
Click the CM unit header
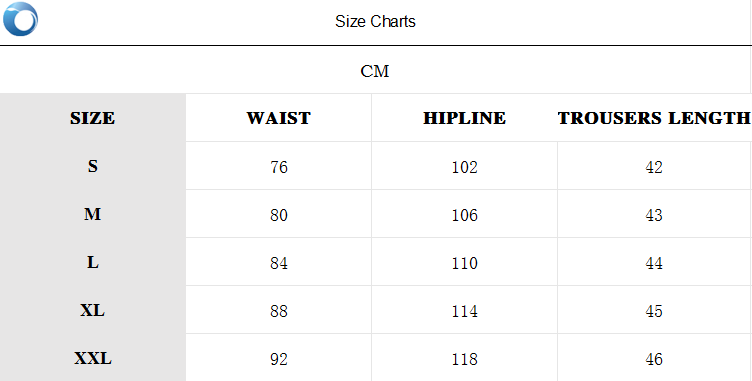[375, 71]
